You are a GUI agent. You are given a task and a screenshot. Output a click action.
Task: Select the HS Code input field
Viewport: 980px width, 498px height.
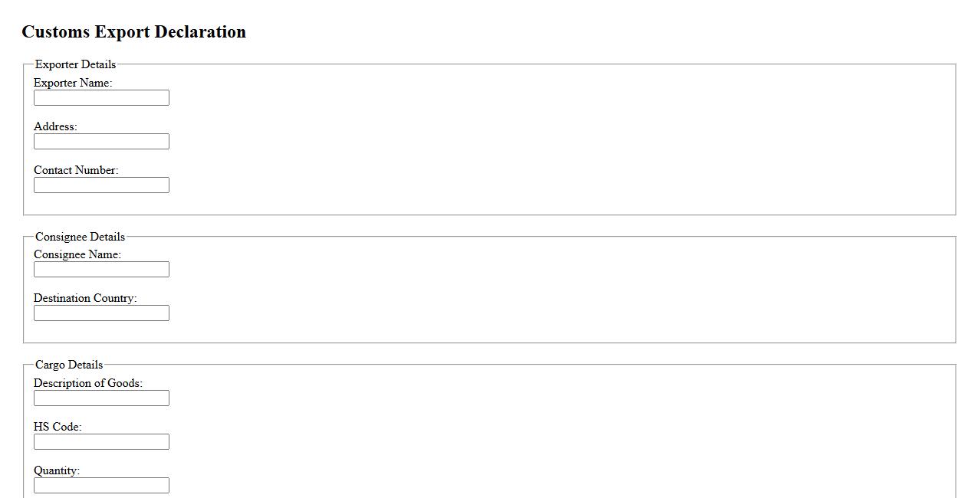tap(101, 442)
